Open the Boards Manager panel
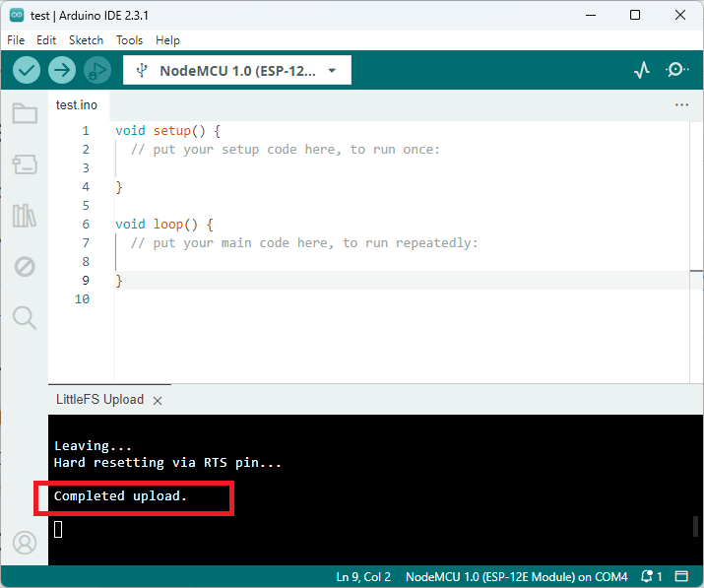Screen dimensions: 704x588 (25, 164)
